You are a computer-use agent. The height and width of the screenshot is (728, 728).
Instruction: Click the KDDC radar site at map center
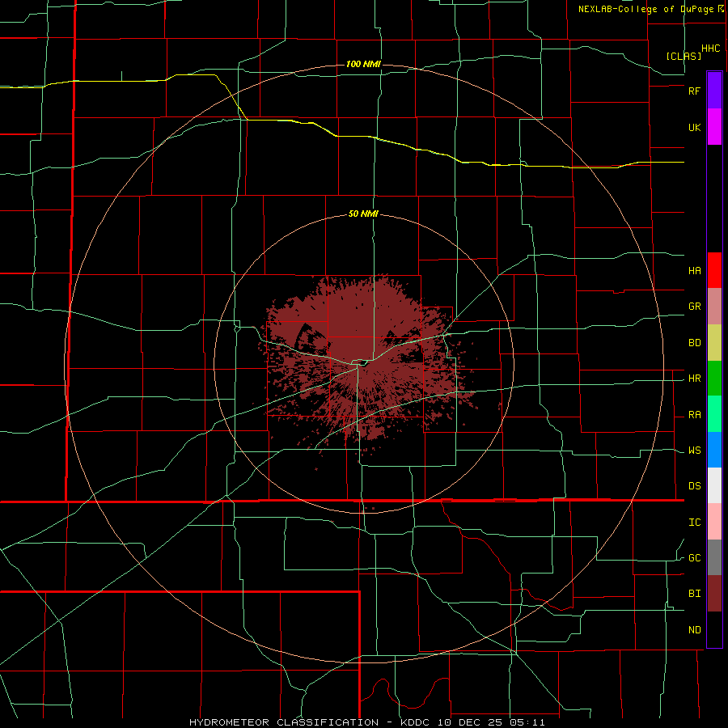point(363,363)
